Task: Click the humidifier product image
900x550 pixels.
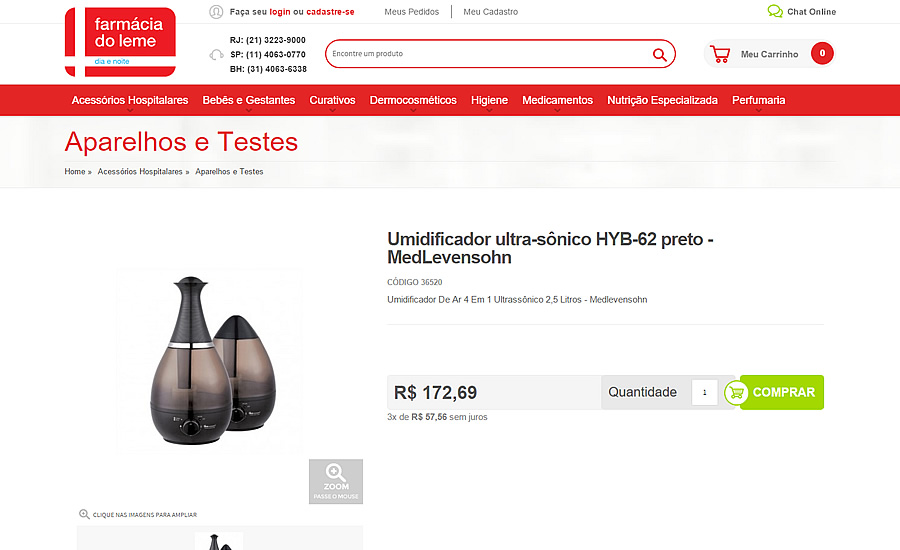Action: click(211, 362)
